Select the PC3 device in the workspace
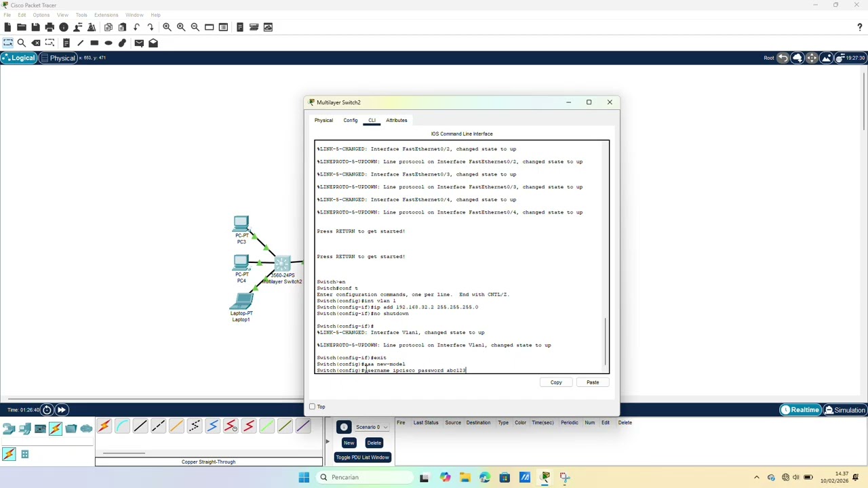Screen dimensions: 868x488 tap(241, 225)
